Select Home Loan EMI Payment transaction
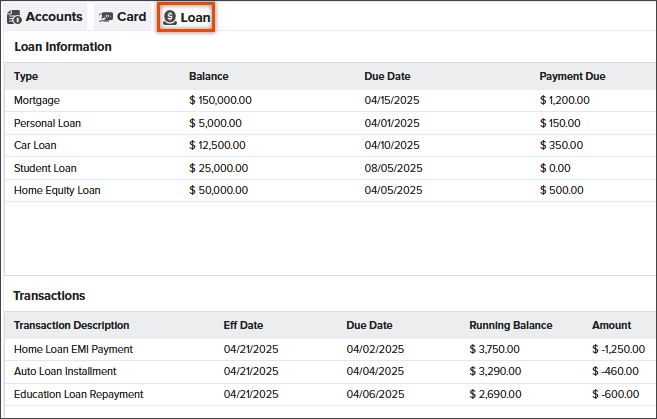The width and height of the screenshot is (657, 419). (330, 349)
